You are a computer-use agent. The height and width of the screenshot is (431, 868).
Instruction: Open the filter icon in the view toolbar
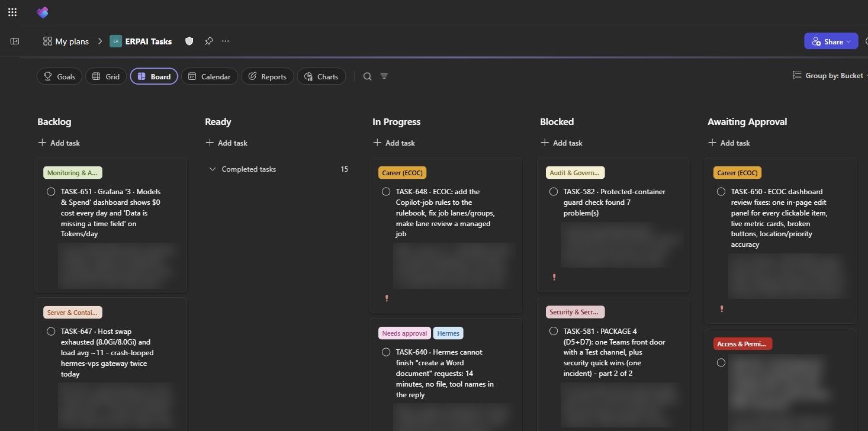tap(384, 76)
